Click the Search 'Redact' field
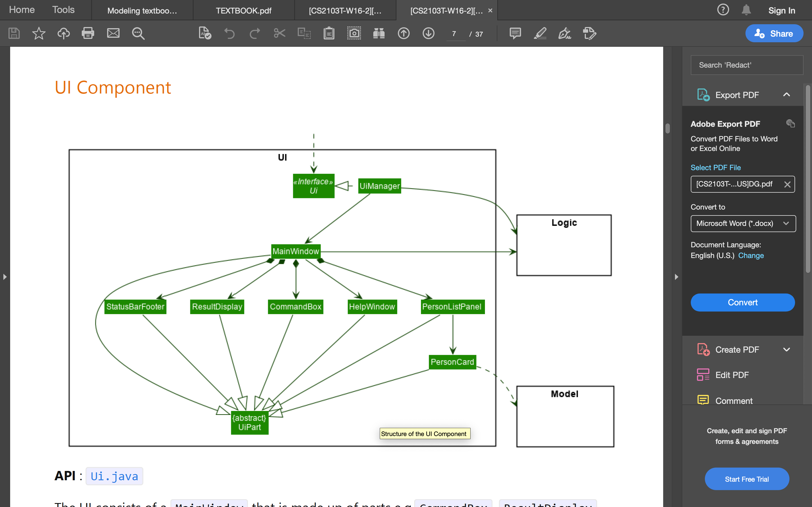Viewport: 812px width, 507px height. [747, 65]
